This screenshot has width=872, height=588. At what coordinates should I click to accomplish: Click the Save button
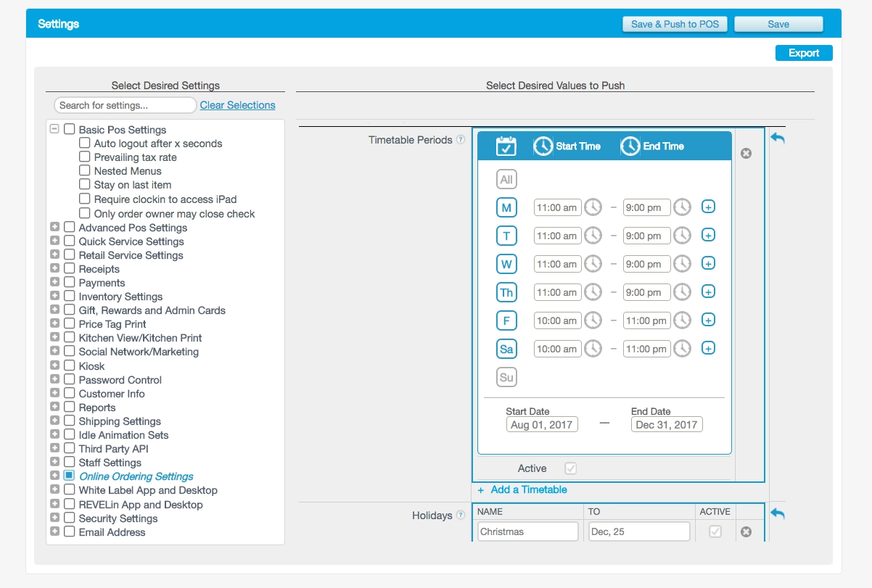point(778,24)
